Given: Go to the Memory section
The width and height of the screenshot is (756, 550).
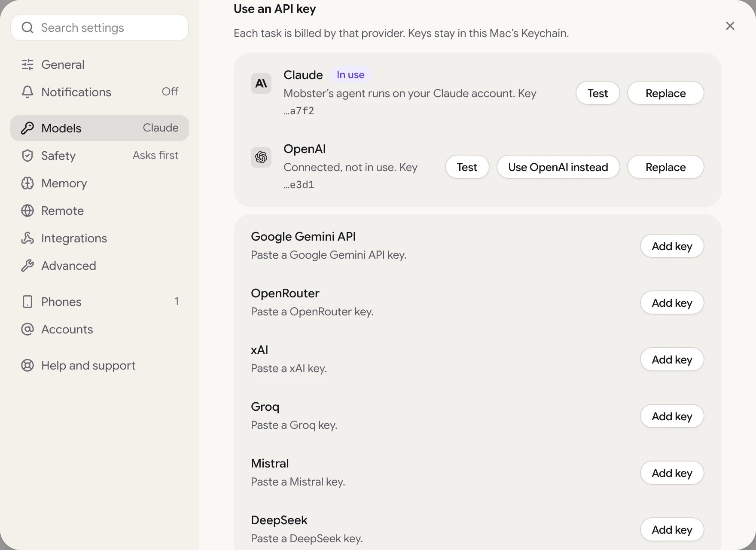Looking at the screenshot, I should [100, 183].
